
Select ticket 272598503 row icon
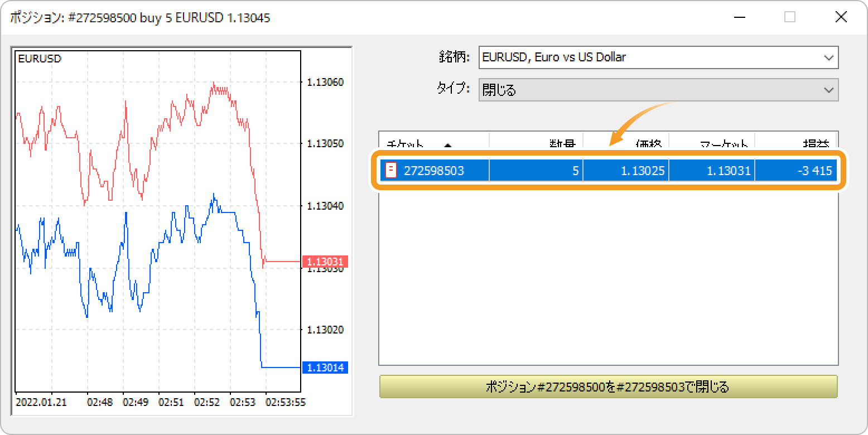tap(392, 170)
